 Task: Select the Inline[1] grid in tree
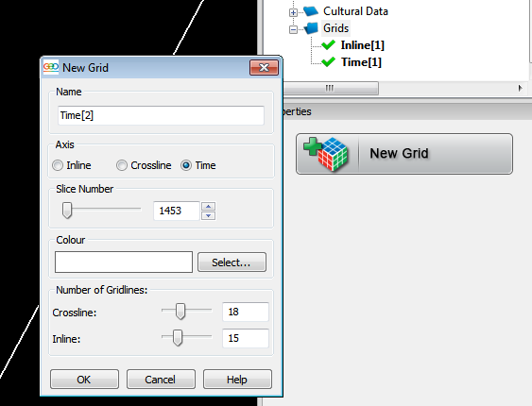point(362,45)
